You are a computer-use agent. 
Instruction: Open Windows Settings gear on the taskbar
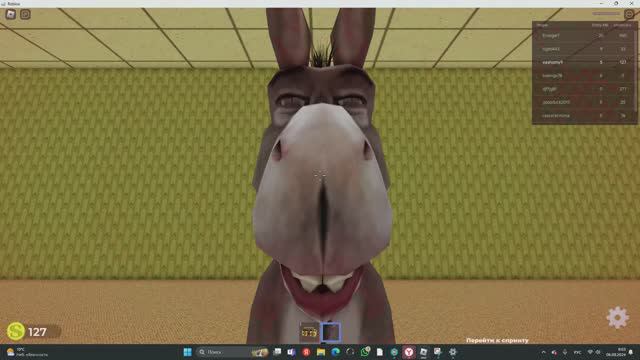453,352
